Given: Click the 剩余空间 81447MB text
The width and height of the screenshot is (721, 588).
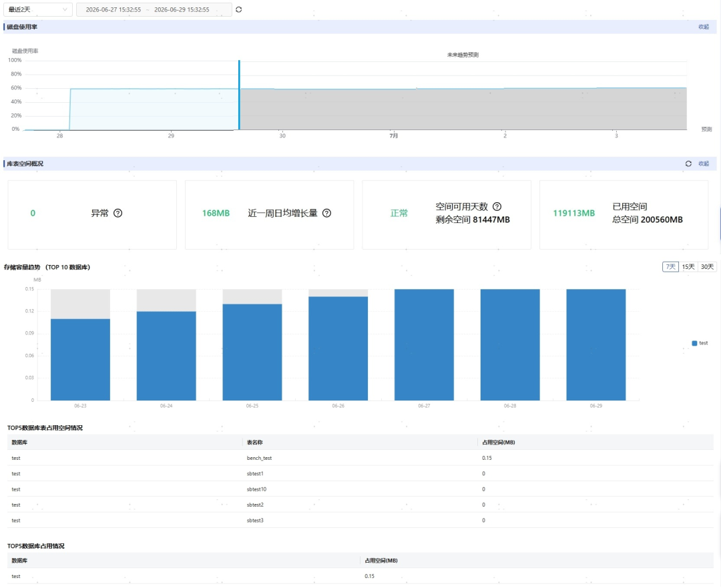Looking at the screenshot, I should tap(473, 220).
